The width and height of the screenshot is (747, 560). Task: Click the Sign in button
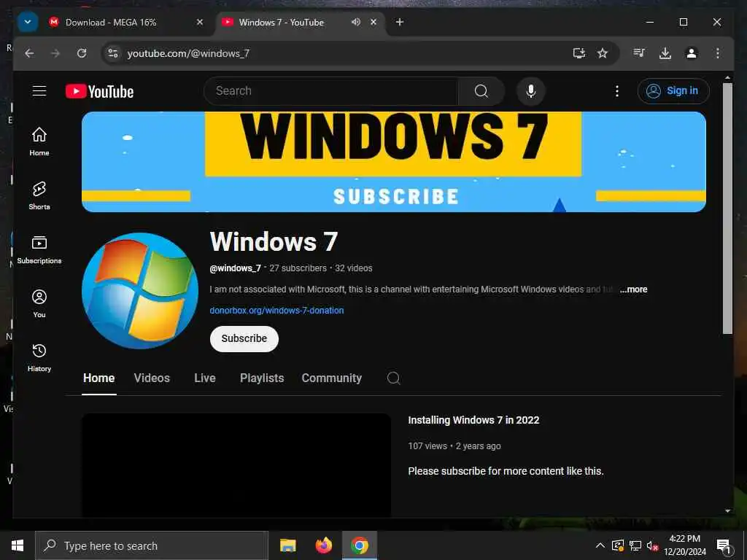click(x=673, y=91)
